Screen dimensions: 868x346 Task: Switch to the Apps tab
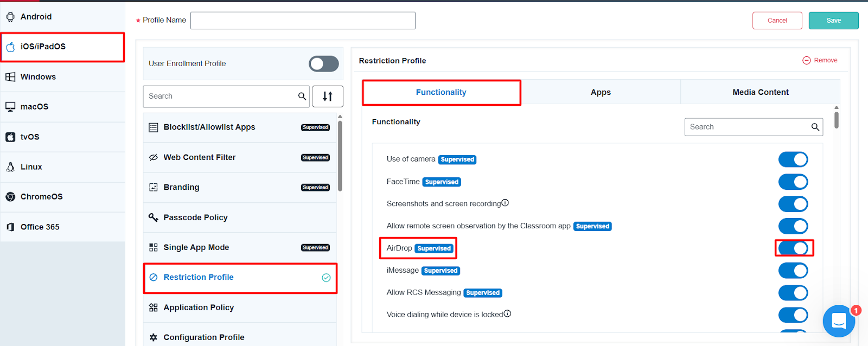point(601,92)
